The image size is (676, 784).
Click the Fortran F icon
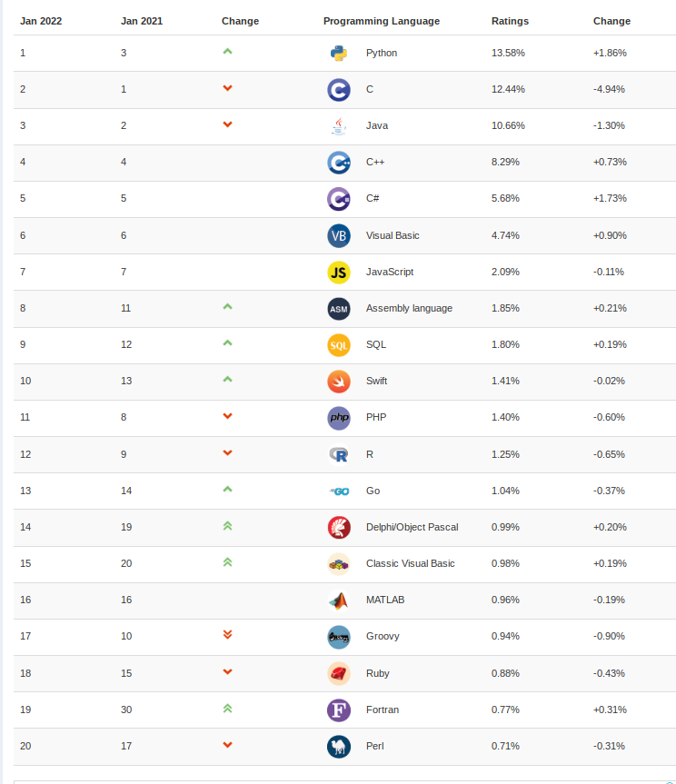click(x=339, y=710)
